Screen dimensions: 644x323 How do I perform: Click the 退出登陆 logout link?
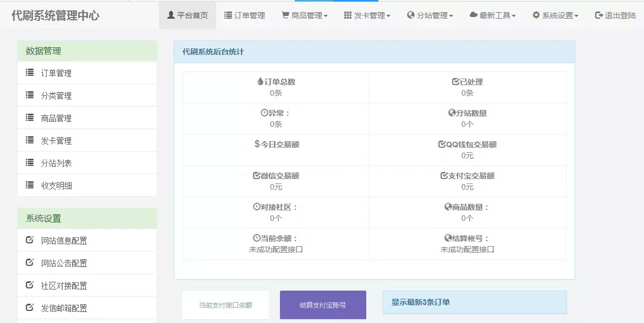[615, 15]
